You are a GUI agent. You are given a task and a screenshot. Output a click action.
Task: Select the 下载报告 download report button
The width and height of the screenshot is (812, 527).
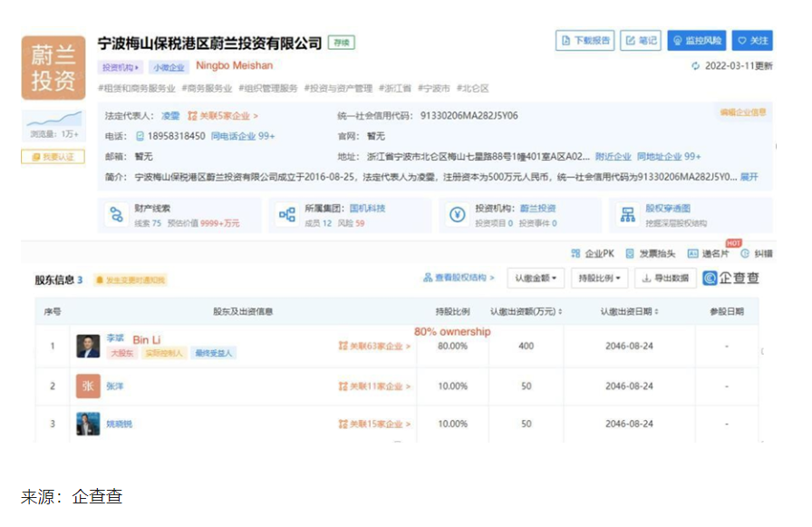pos(585,41)
